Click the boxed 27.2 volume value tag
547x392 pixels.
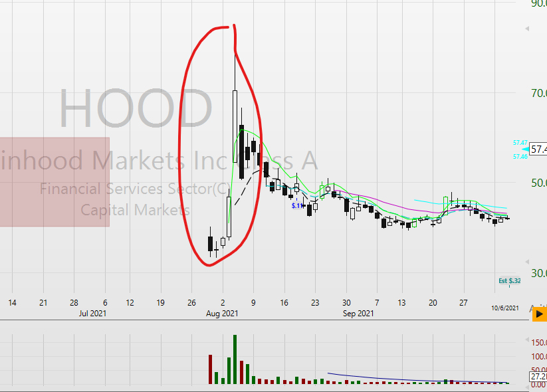pyautogui.click(x=538, y=377)
